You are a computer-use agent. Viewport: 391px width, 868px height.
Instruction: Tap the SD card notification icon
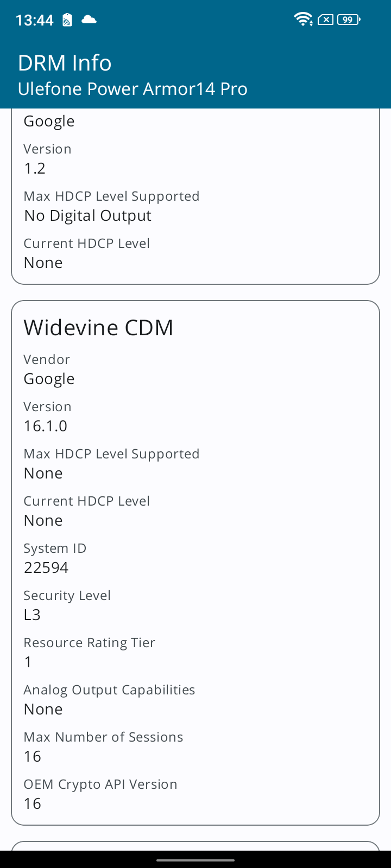67,20
